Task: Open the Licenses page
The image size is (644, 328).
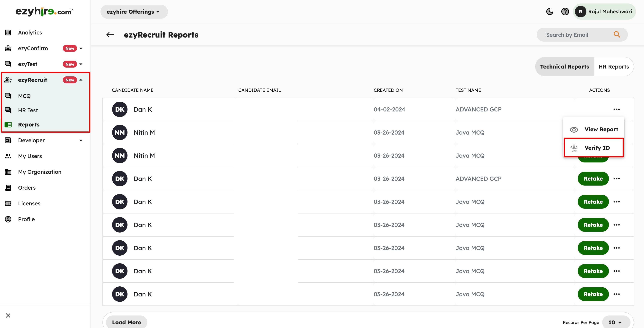Action: pyautogui.click(x=29, y=203)
